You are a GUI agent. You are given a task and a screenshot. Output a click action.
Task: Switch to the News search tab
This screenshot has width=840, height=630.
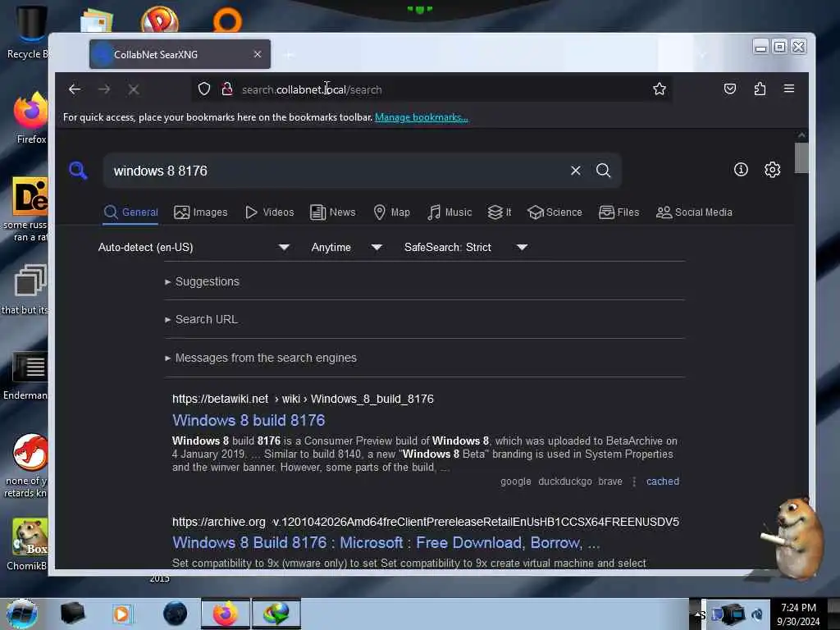pos(333,212)
